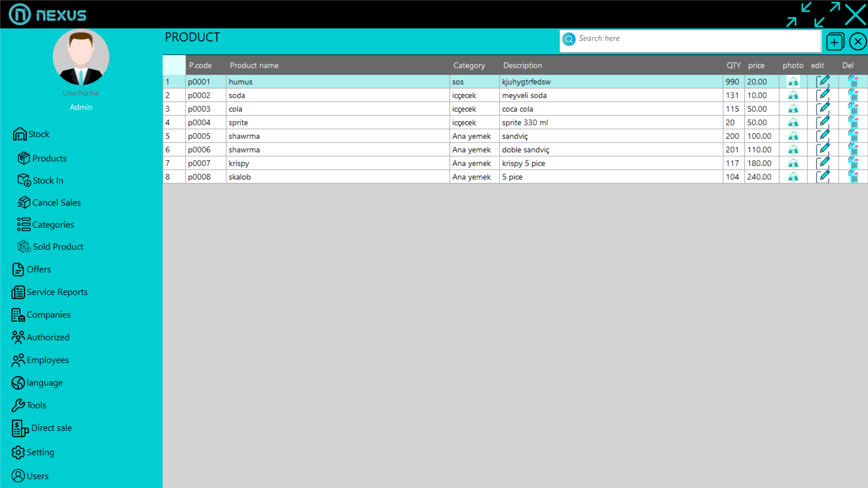Screen dimensions: 868x488
Task: Open Stock In page
Action: (40, 181)
